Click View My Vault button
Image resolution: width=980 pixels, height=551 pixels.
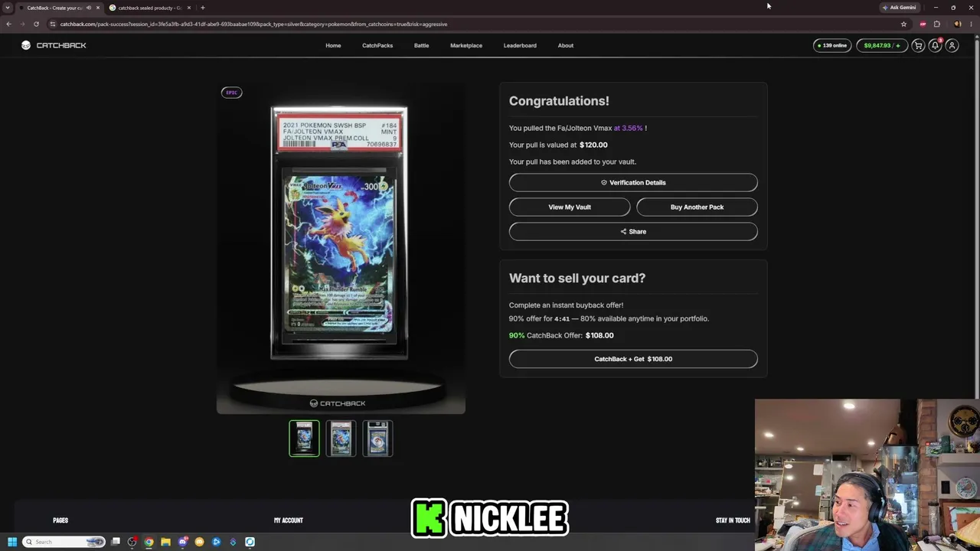(x=570, y=207)
